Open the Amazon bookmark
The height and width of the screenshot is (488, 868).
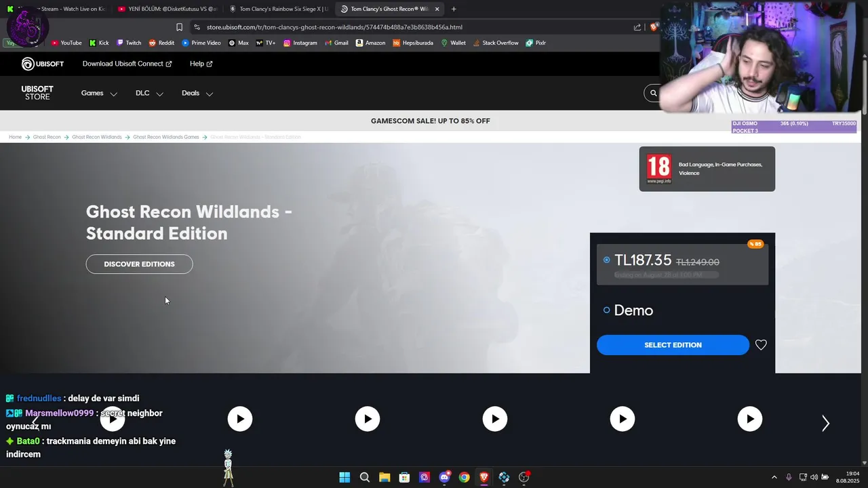(370, 43)
